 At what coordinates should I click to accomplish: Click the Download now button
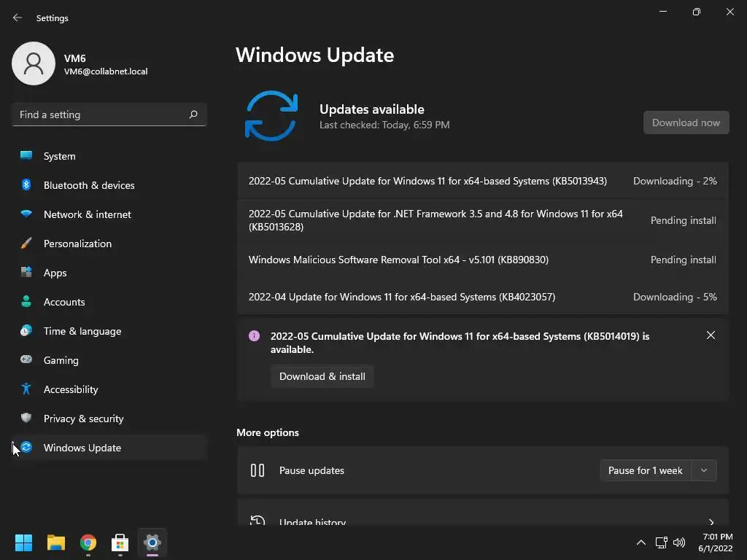(686, 122)
